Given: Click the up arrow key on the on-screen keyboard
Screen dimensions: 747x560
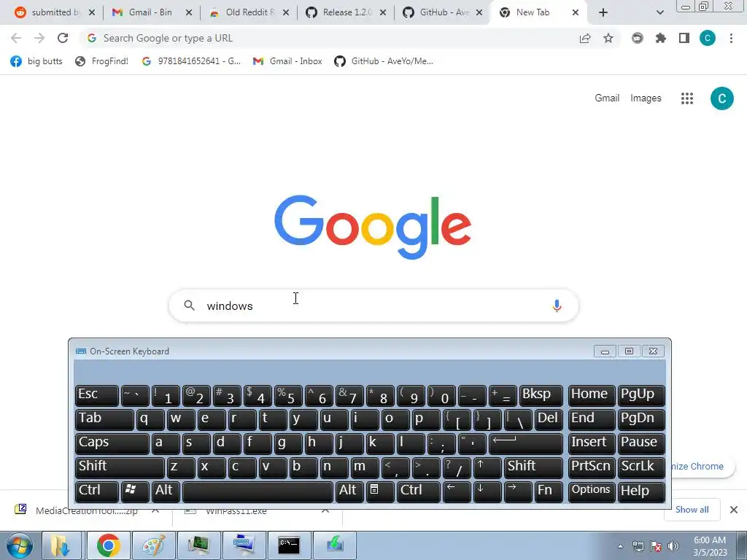Looking at the screenshot, I should pos(487,467).
